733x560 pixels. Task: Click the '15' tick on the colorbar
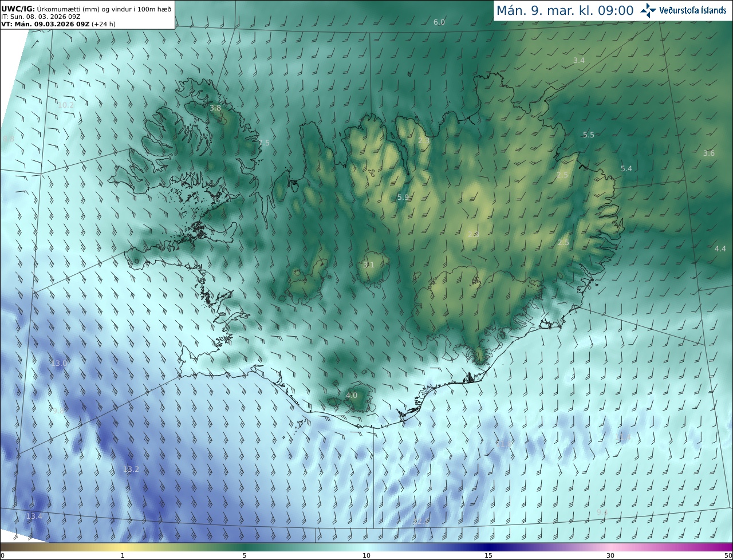[488, 555]
